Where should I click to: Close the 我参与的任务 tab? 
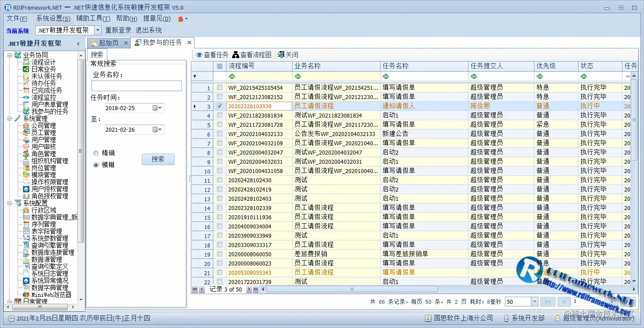[x=190, y=42]
